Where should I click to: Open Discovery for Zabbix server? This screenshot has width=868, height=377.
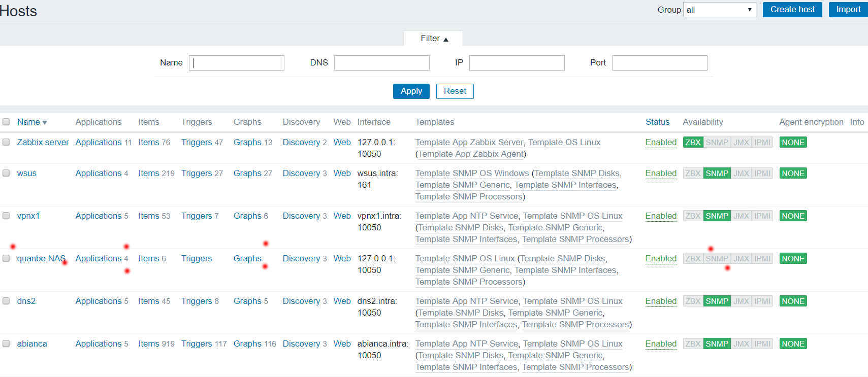[x=301, y=142]
